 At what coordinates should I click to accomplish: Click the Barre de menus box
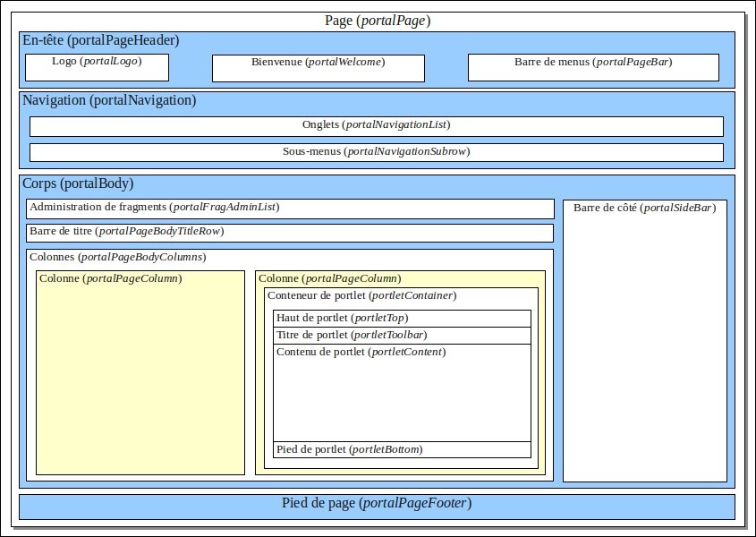pyautogui.click(x=592, y=67)
